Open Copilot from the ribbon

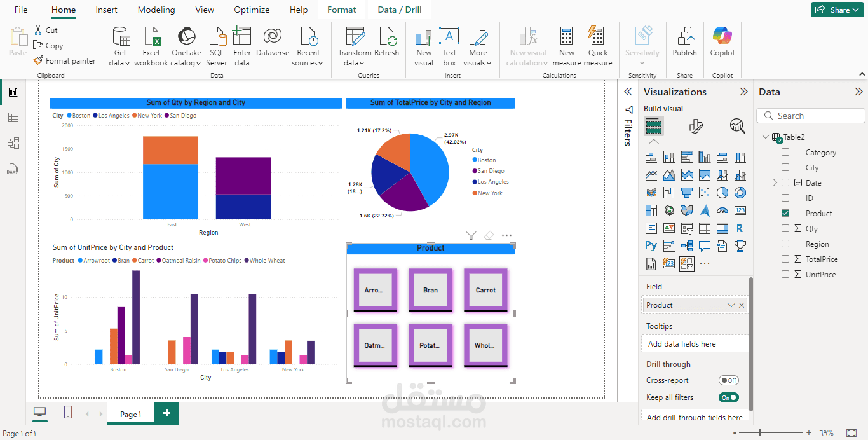coord(722,42)
